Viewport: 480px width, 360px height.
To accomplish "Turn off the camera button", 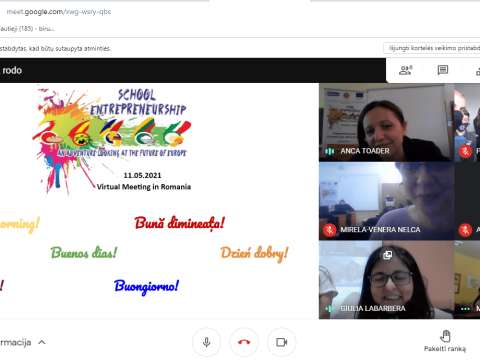I will [282, 342].
